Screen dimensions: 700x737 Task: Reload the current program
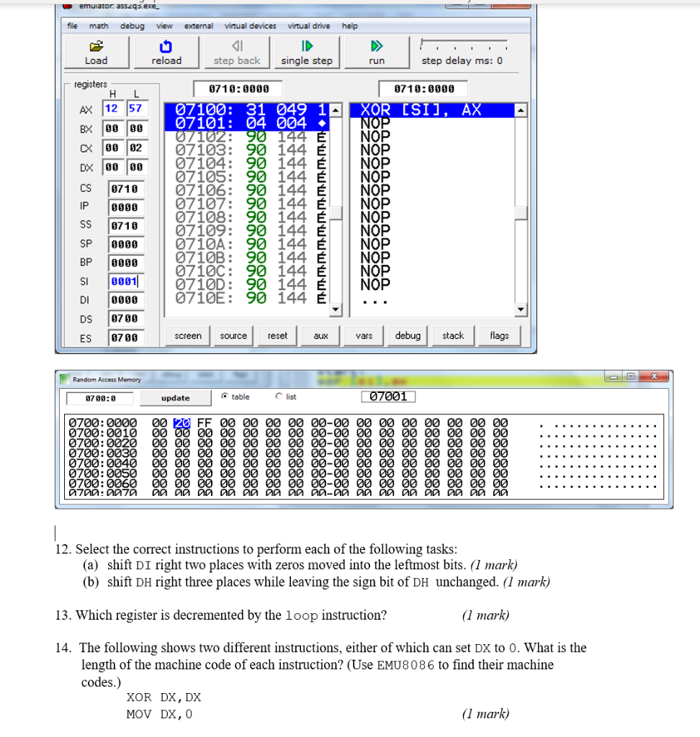[x=166, y=52]
